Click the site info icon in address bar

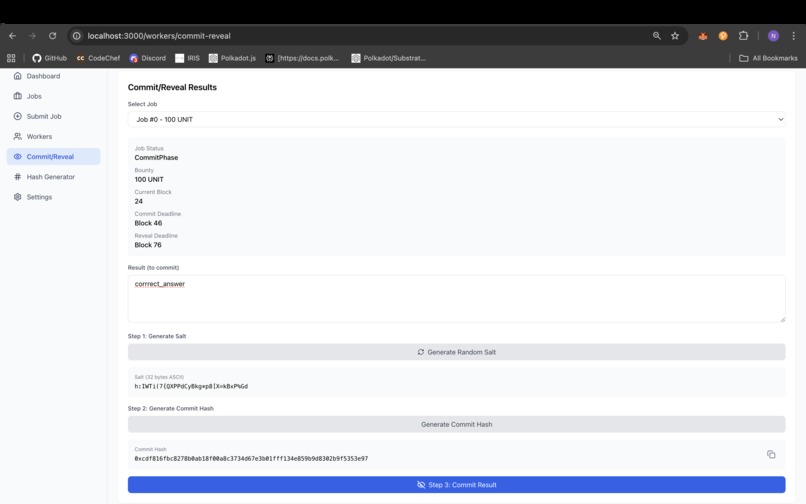[77, 36]
